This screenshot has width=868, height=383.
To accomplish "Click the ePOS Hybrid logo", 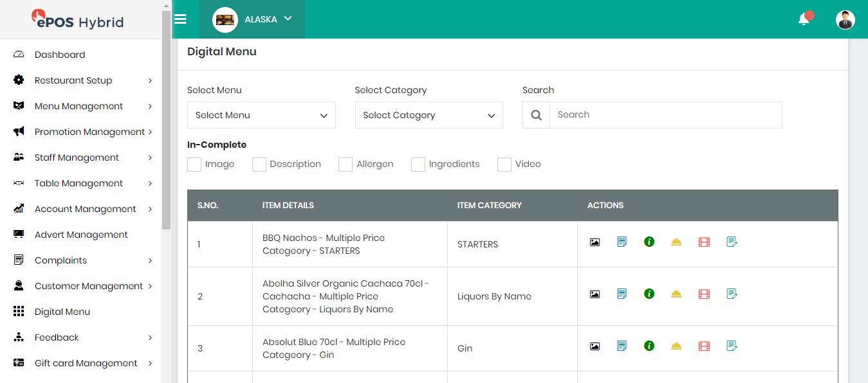I will [x=78, y=21].
